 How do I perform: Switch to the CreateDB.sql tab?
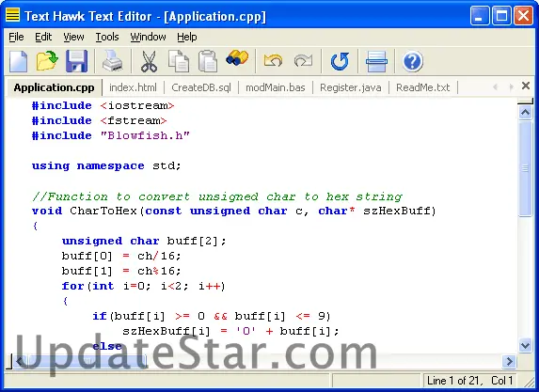[201, 87]
